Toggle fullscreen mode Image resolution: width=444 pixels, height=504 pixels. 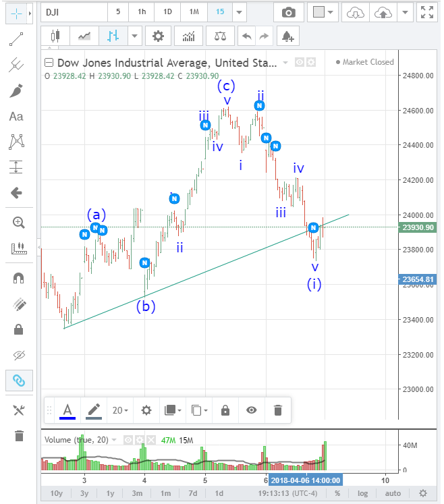coord(427,12)
